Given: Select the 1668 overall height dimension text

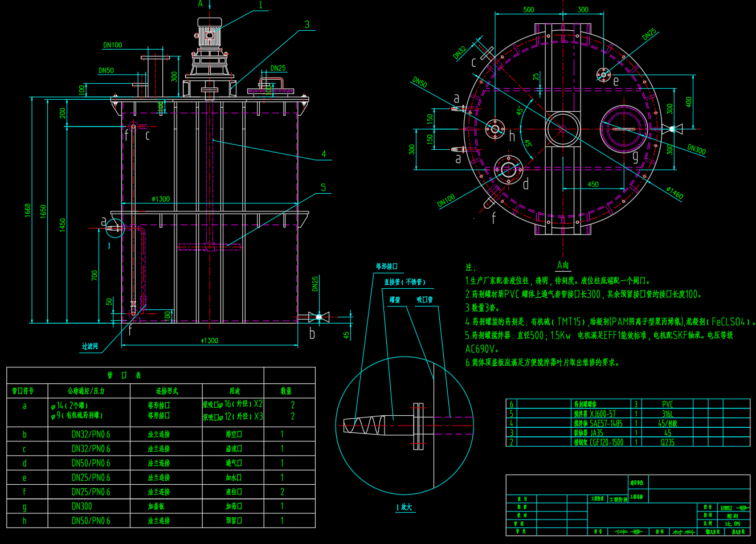Looking at the screenshot, I should 27,210.
